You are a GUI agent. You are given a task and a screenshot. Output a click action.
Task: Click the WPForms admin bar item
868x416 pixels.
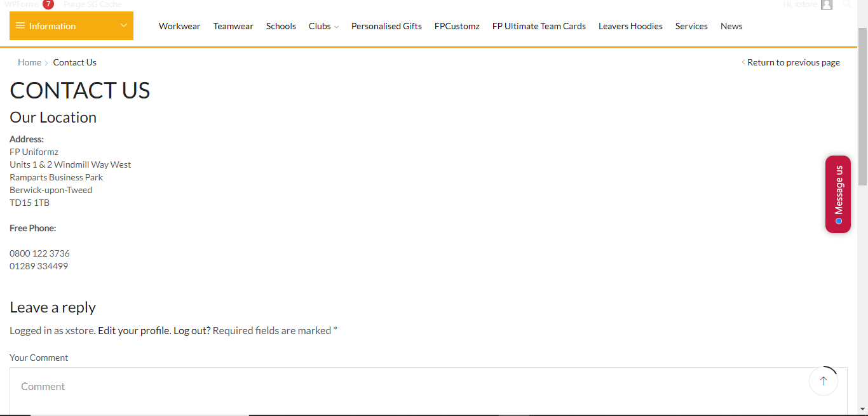pos(22,4)
